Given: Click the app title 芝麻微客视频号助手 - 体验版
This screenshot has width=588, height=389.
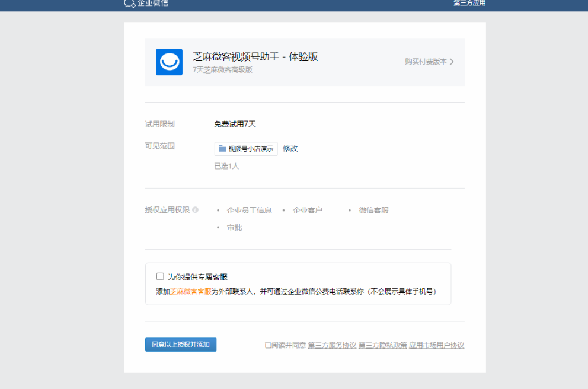Looking at the screenshot, I should pos(255,57).
